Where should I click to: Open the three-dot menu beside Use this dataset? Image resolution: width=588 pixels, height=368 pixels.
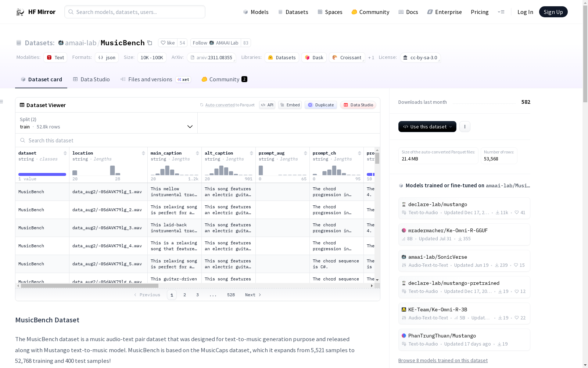(465, 127)
